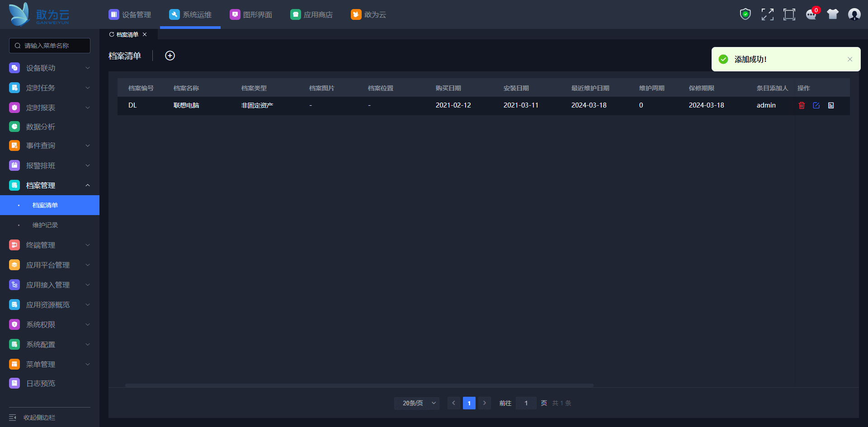View details of DL archive
Viewport: 868px width, 427px height.
pyautogui.click(x=831, y=105)
